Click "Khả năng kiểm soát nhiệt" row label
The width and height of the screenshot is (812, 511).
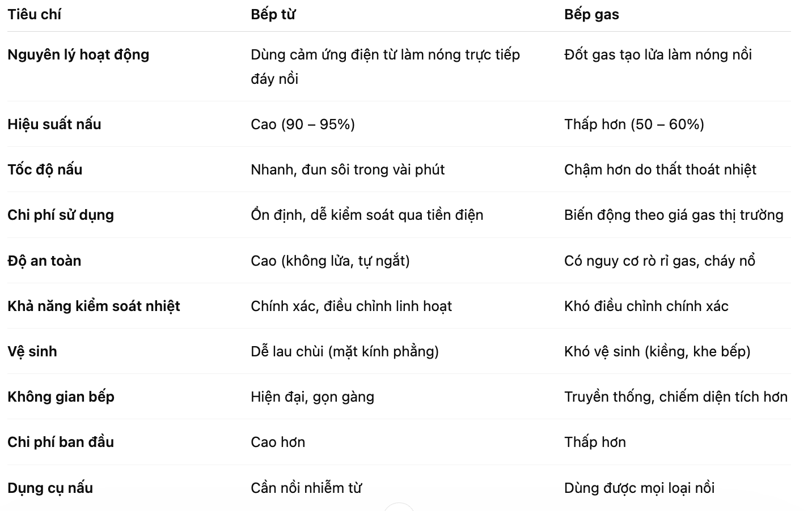click(94, 306)
